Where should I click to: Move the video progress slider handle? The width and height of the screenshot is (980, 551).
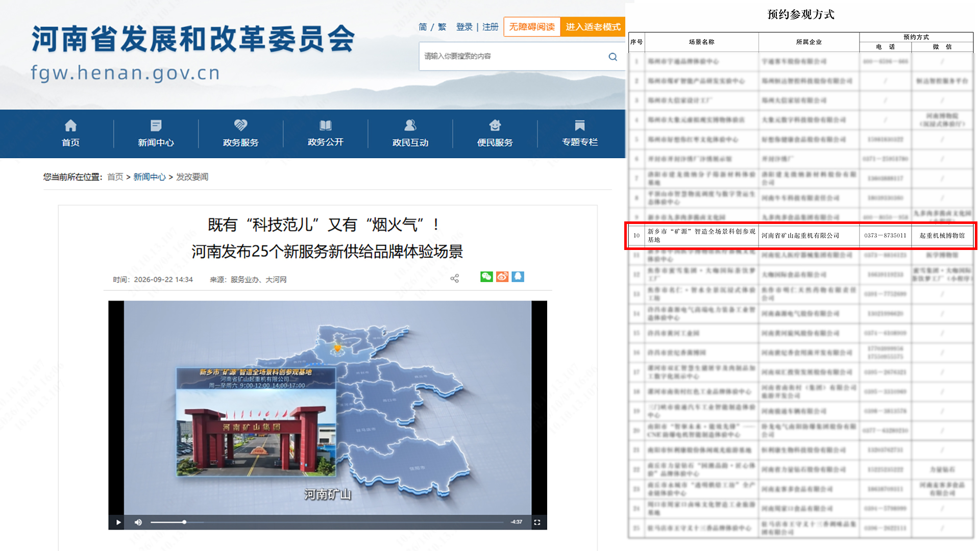click(x=184, y=522)
